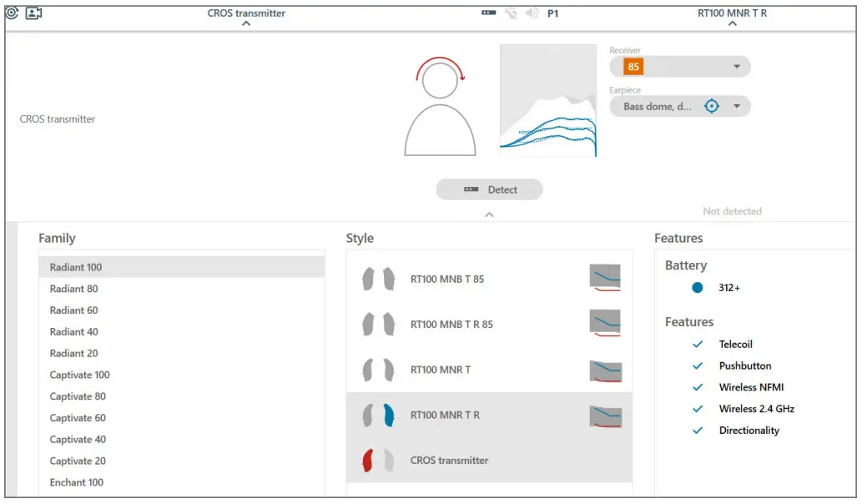The height and width of the screenshot is (504, 862).
Task: Select Captivate 100 family
Action: click(182, 375)
